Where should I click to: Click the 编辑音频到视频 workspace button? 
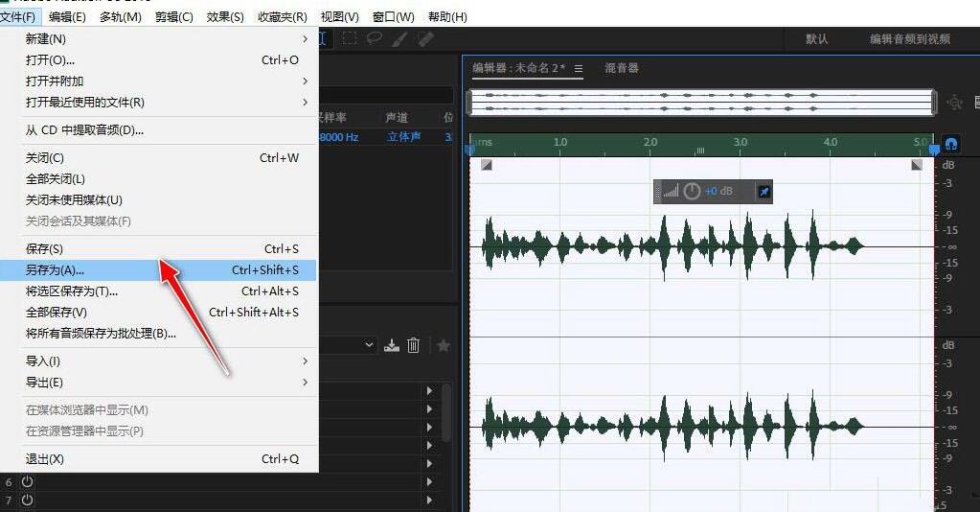tap(909, 39)
